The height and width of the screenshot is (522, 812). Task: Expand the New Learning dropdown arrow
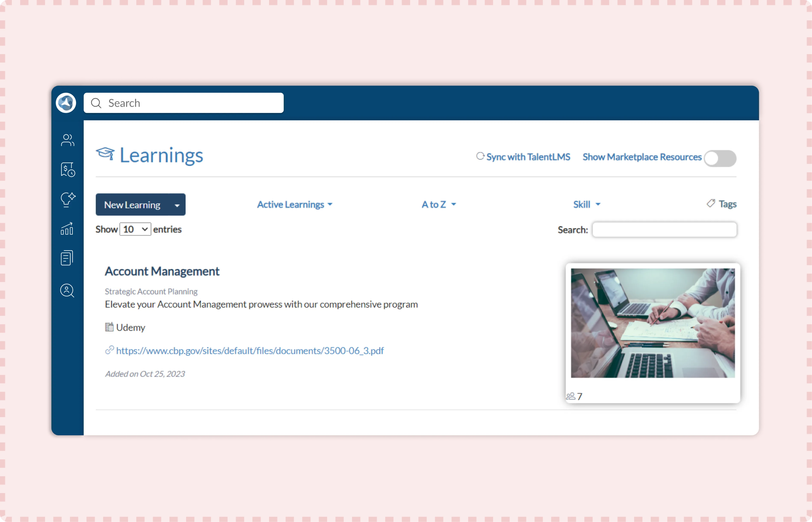pyautogui.click(x=177, y=205)
